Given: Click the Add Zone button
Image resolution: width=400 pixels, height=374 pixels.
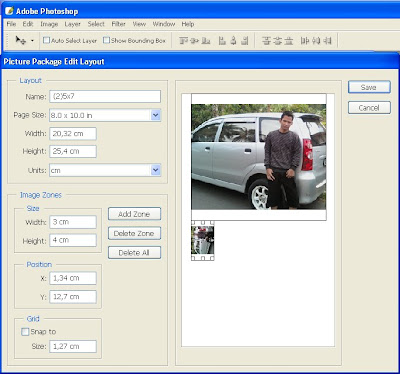Looking at the screenshot, I should (x=134, y=214).
